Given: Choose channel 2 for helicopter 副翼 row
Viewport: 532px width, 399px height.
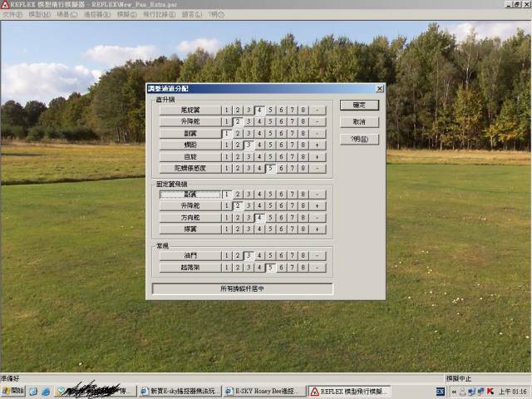Looking at the screenshot, I should pos(238,133).
